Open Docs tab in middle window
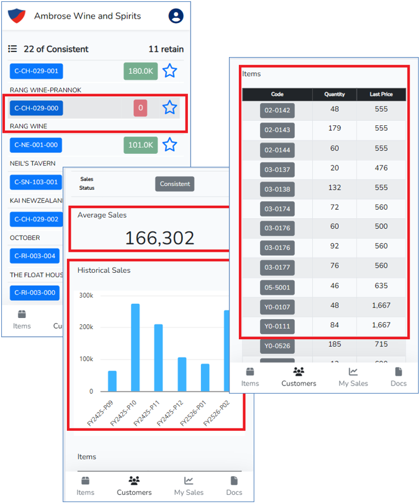The height and width of the screenshot is (504, 420). [234, 486]
